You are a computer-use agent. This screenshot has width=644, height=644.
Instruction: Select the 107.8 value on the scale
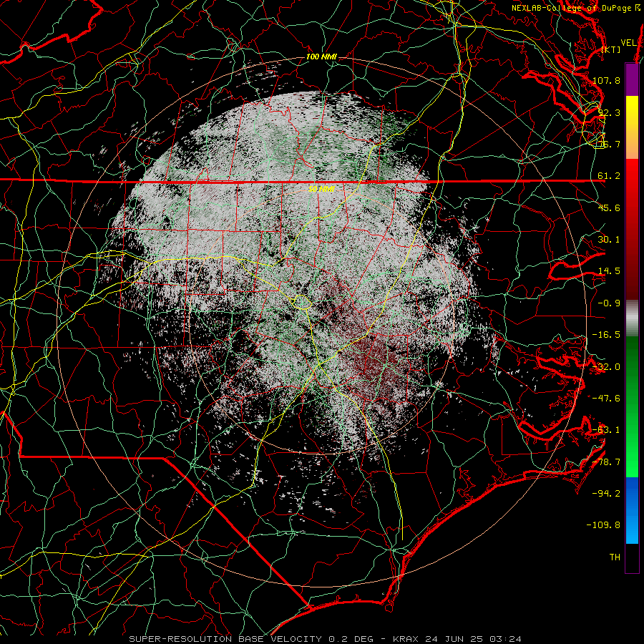pos(606,80)
